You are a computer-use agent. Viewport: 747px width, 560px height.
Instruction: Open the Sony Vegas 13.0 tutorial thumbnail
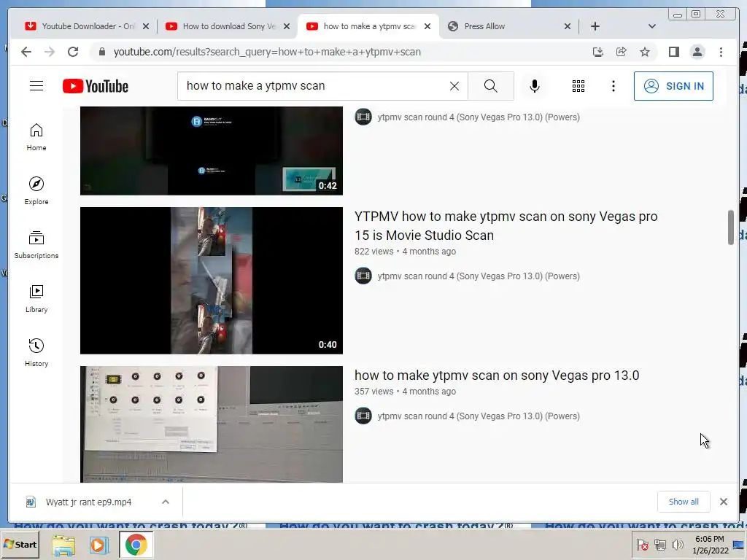[x=212, y=424]
